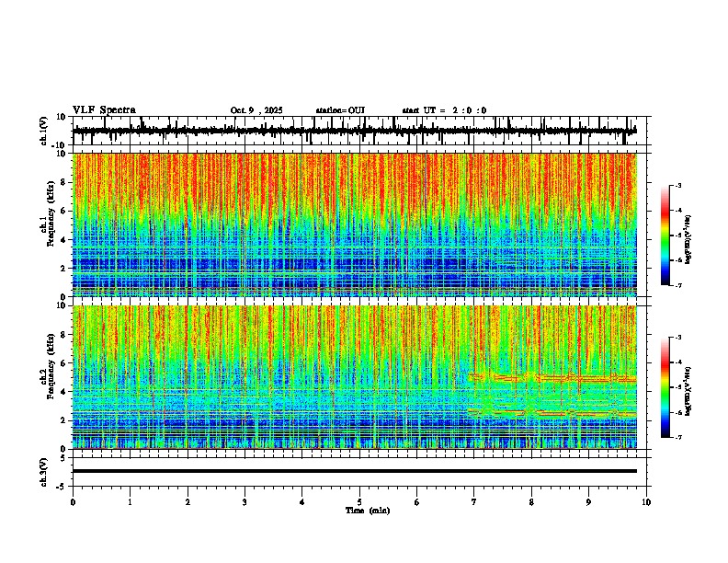Select the ch.1 colorbar legend
The image size is (728, 563).
click(x=665, y=236)
